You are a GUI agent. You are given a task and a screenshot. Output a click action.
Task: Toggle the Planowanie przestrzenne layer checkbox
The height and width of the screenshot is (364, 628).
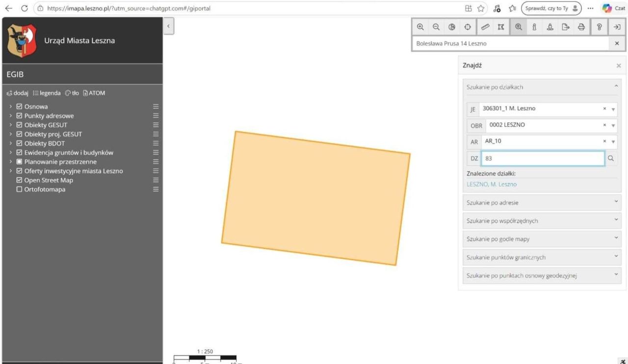pyautogui.click(x=20, y=162)
